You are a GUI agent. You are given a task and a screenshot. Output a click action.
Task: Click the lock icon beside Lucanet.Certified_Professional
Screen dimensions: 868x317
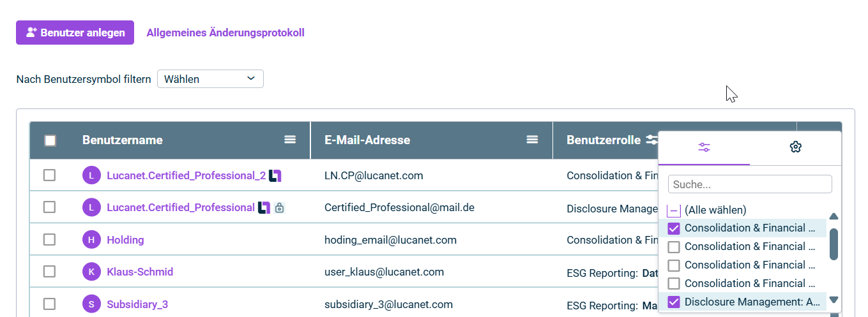[279, 207]
